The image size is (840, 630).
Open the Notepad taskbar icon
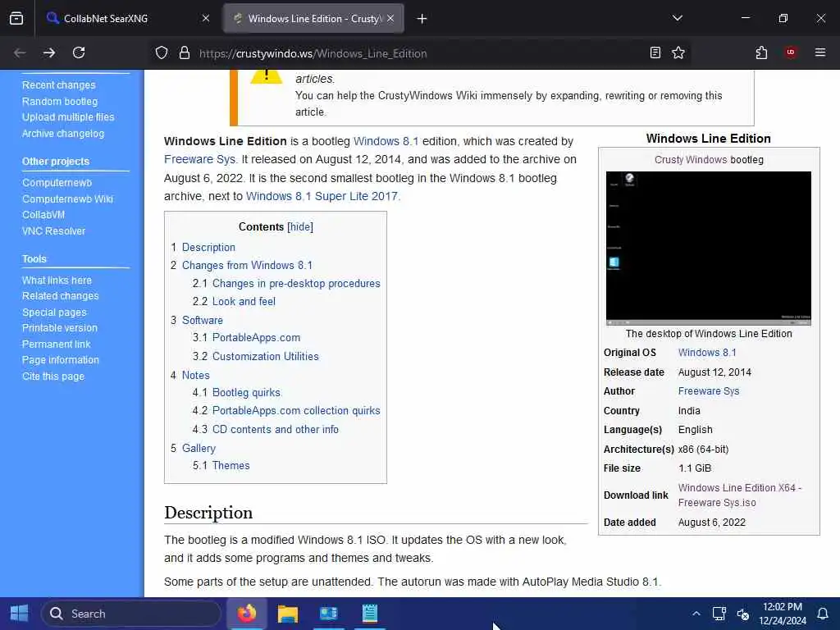click(x=370, y=614)
